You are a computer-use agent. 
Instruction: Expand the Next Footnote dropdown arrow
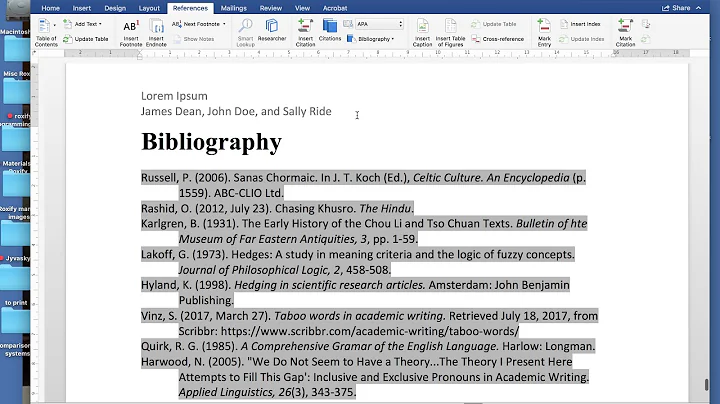coord(224,24)
